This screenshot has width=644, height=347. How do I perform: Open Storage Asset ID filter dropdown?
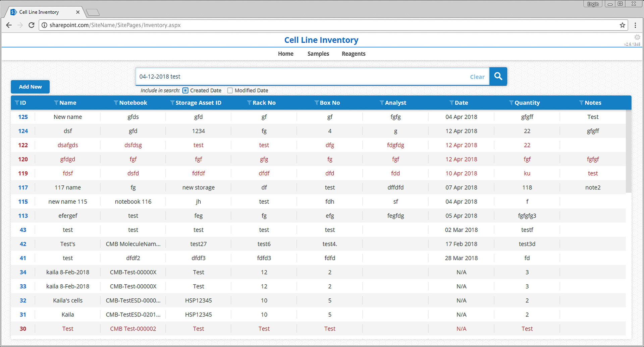[x=172, y=103]
